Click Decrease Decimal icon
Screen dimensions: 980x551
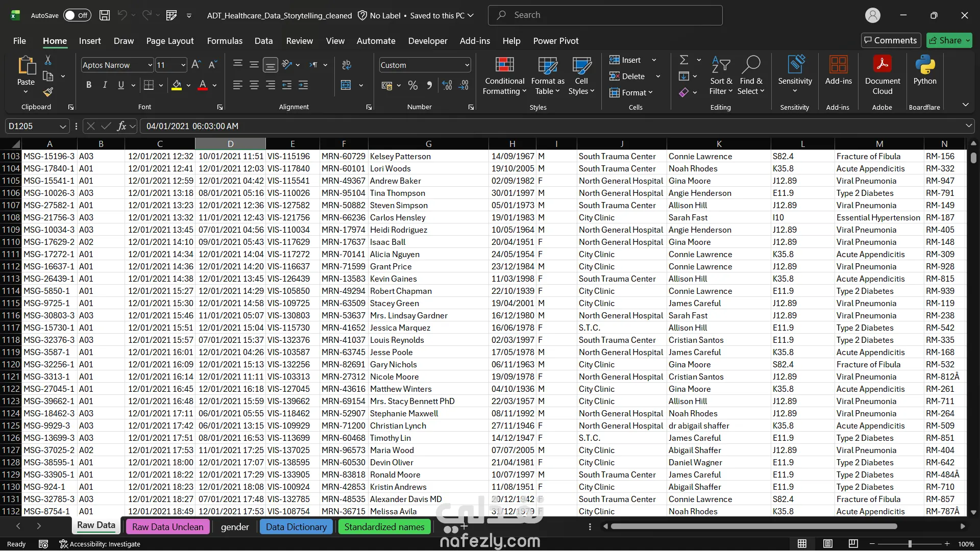(463, 85)
